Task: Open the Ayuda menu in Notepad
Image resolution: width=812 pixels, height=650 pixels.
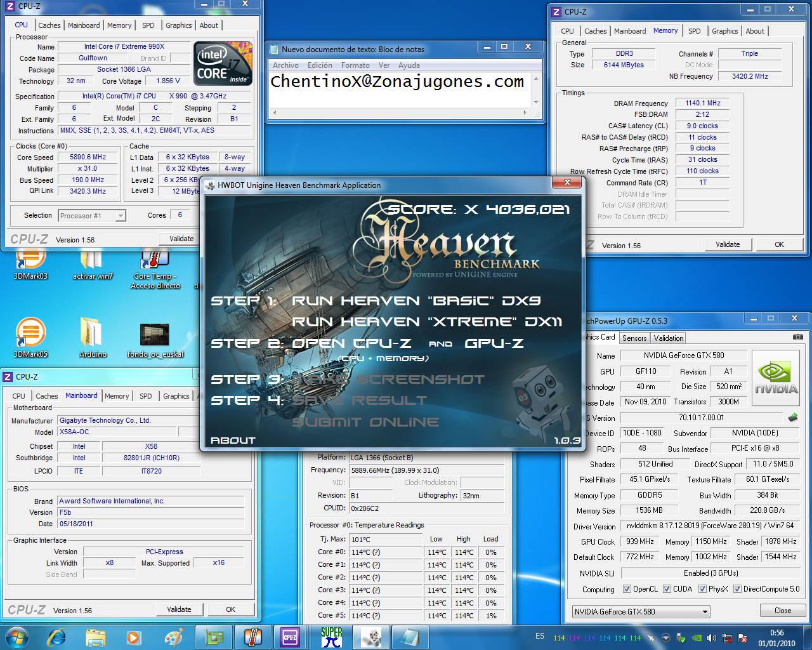Action: (x=409, y=65)
